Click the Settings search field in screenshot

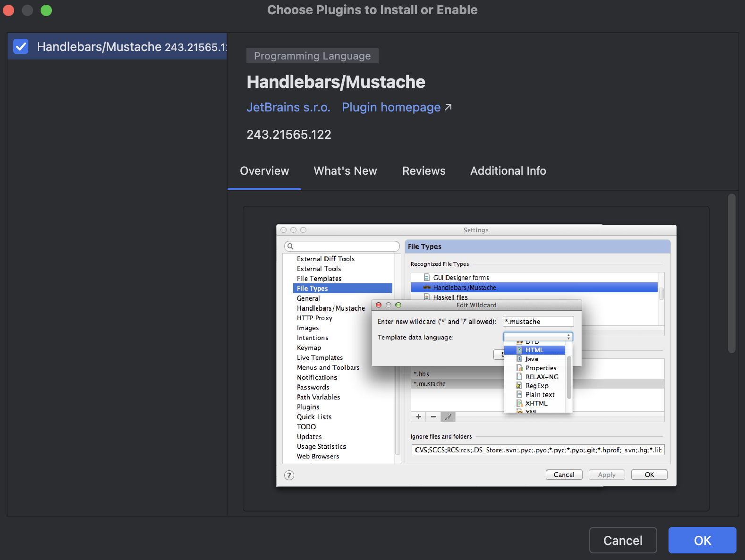click(342, 246)
